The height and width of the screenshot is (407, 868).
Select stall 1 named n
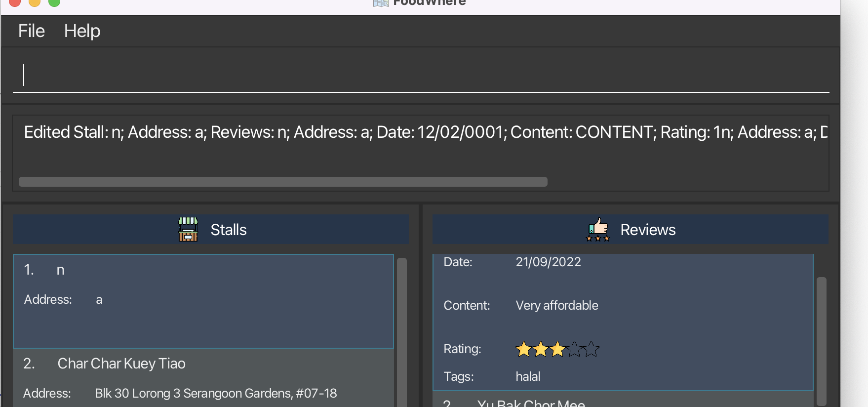pos(203,301)
